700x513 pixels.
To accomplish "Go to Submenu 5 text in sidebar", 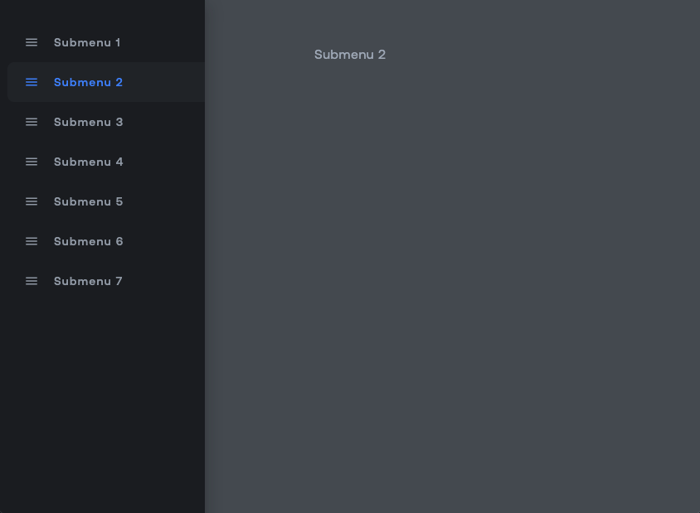I will tap(88, 202).
